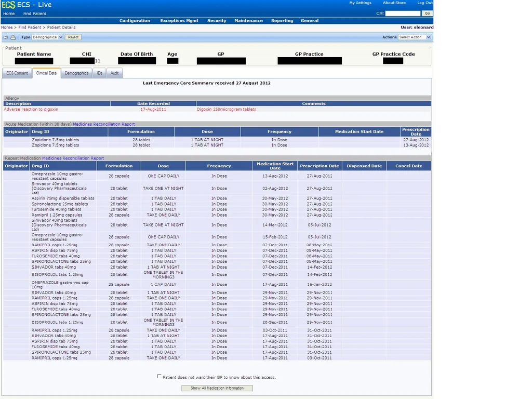Open the General menu
532x399 pixels.
coord(310,21)
